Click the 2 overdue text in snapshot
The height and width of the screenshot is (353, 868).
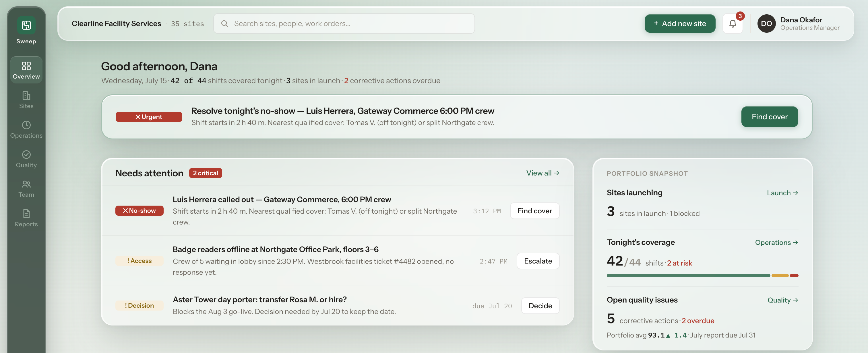point(698,321)
